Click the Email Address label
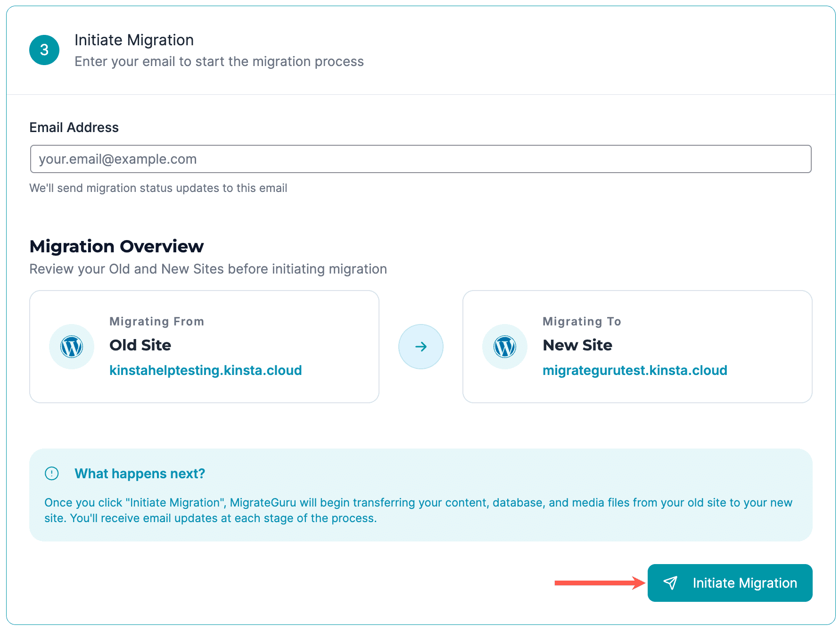This screenshot has height=632, width=840. pos(74,127)
